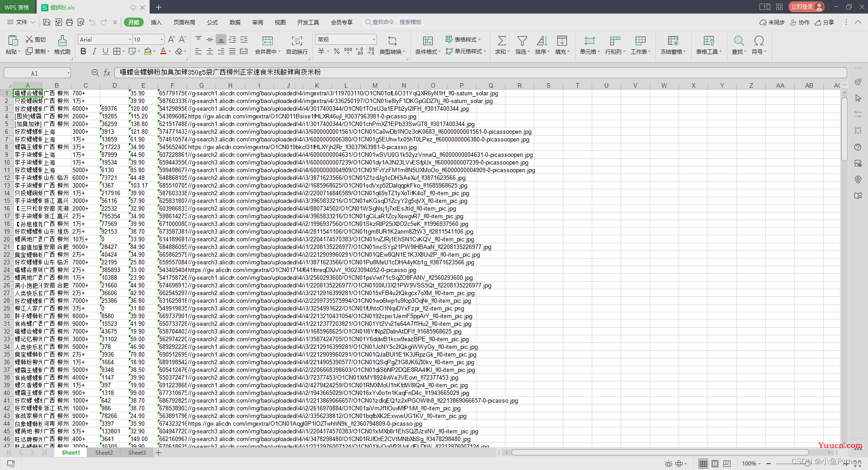Switch to the 数据 Data tab
This screenshot has height=470, width=868.
235,22
